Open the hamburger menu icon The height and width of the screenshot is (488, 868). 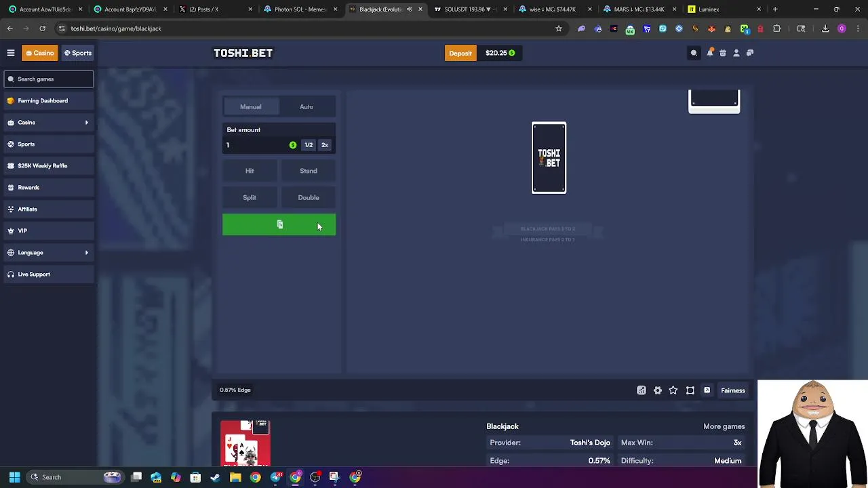[11, 53]
